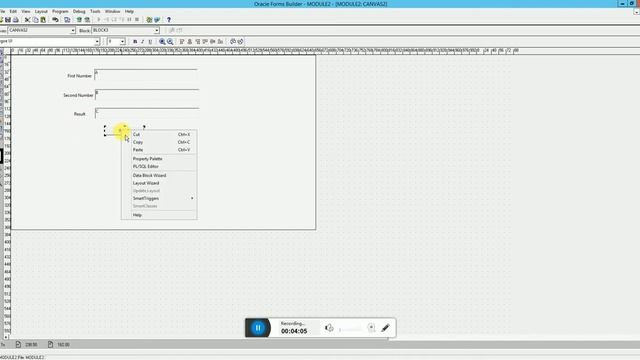Click the Zoom In magnifier icon
Viewport: 640px width, 360px height.
(162, 42)
